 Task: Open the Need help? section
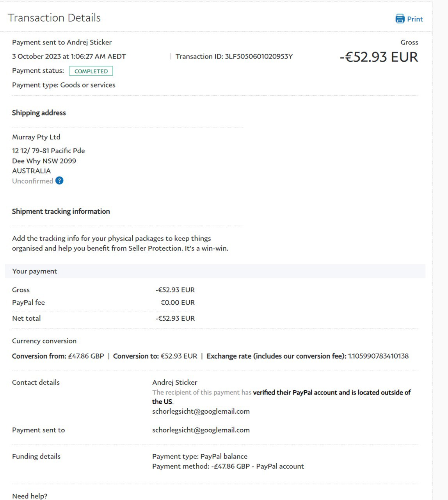pos(30,496)
